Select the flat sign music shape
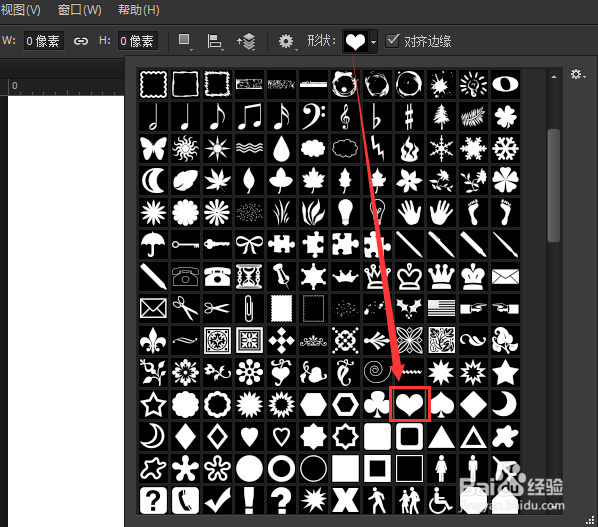The image size is (598, 527). pyautogui.click(x=377, y=116)
